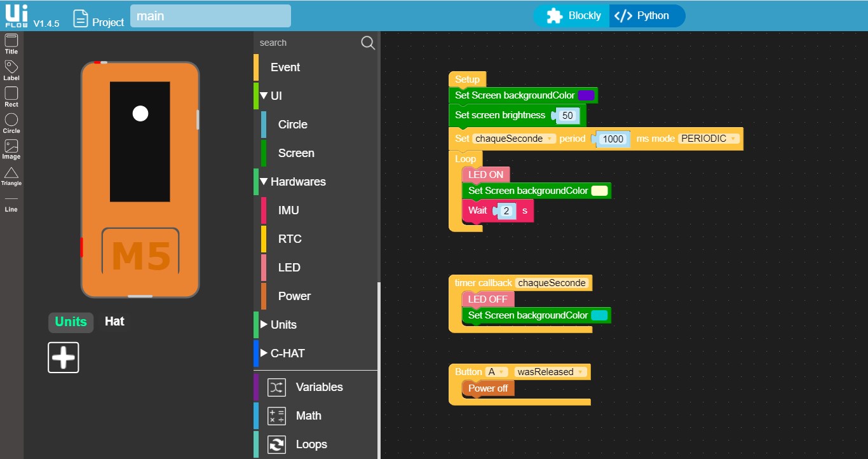The width and height of the screenshot is (868, 459).
Task: Edit the brightness value 50
Action: point(567,116)
